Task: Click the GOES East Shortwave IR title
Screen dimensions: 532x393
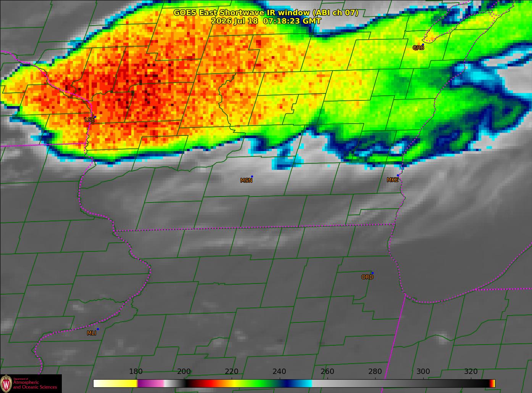Action: coord(266,13)
